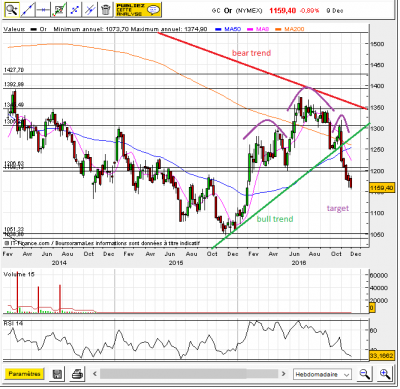The width and height of the screenshot is (400, 389).
Task: Select the trend line drawing tool
Action: [x=28, y=10]
